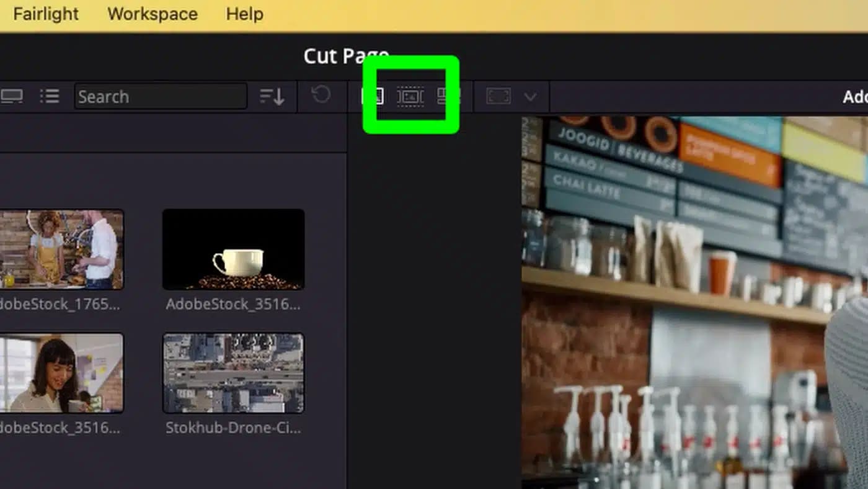Switch media pool to list view
This screenshot has height=489, width=868.
click(50, 96)
